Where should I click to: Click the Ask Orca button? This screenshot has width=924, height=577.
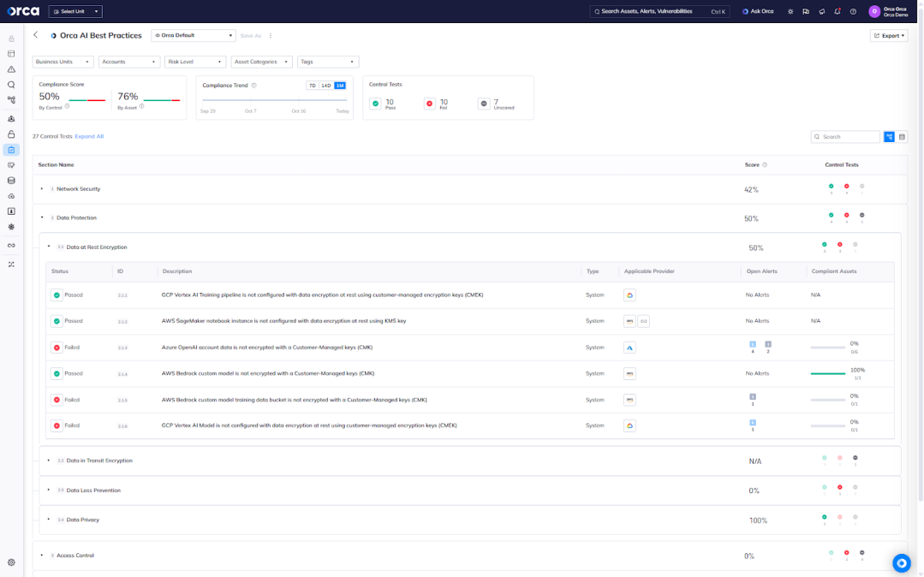coord(757,11)
